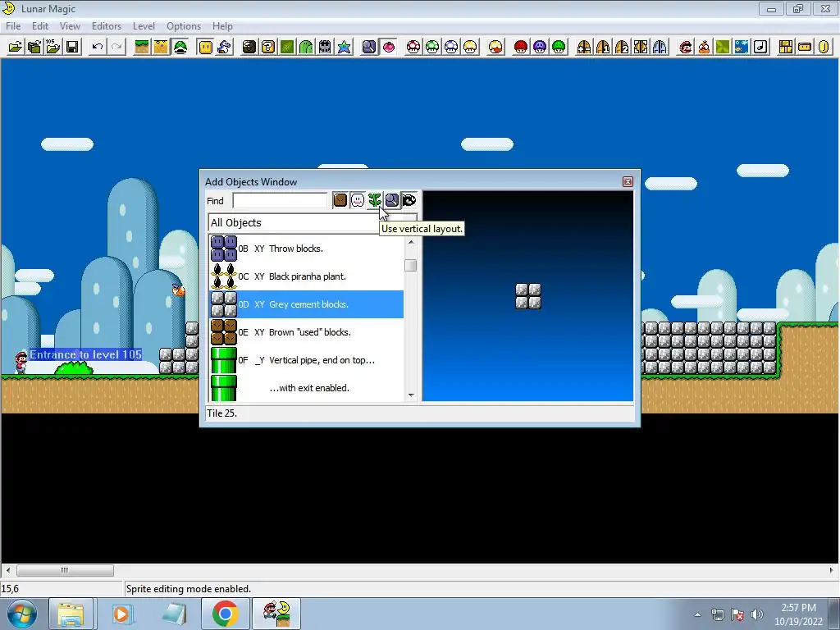Viewport: 840px width, 630px height.
Task: Click the gold coin toolbar icon
Action: pyautogui.click(x=824, y=47)
